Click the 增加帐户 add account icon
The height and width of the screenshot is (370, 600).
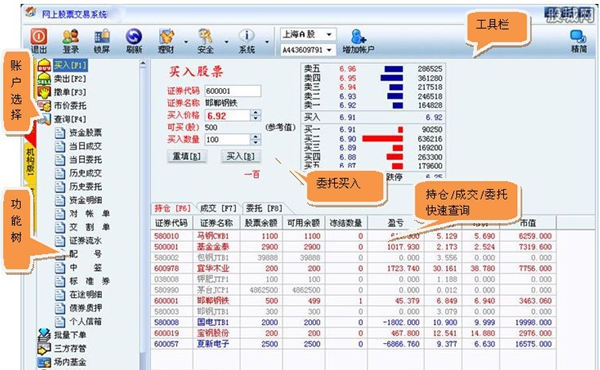pyautogui.click(x=358, y=41)
